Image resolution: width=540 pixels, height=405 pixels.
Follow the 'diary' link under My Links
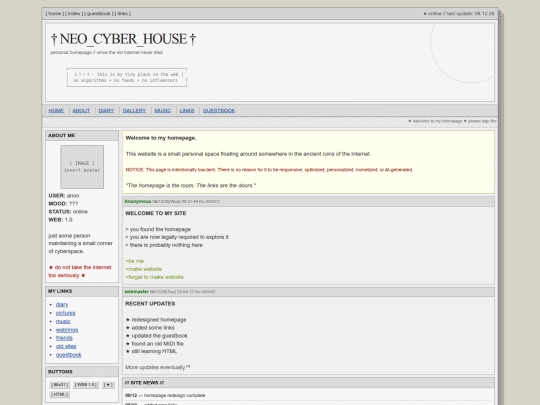[62, 304]
